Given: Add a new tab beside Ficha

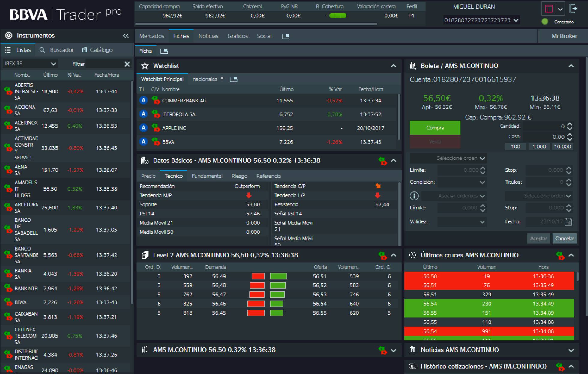Looking at the screenshot, I should (x=164, y=51).
